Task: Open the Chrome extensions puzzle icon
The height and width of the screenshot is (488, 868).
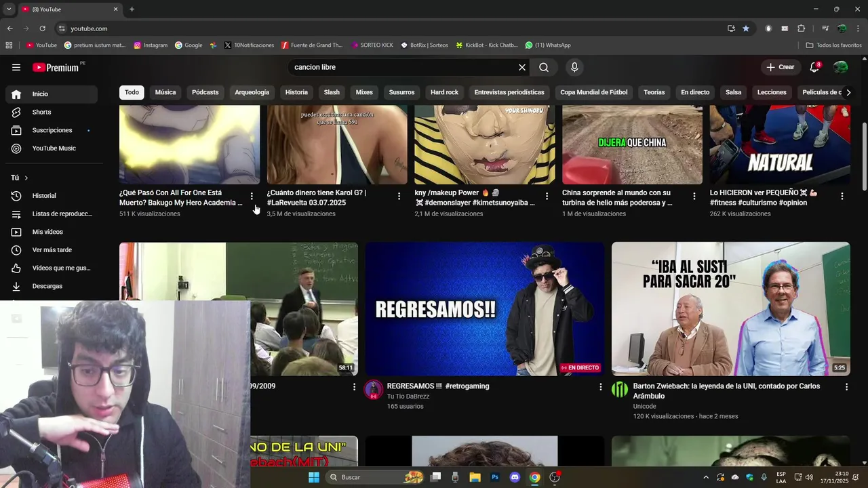Action: (x=801, y=28)
